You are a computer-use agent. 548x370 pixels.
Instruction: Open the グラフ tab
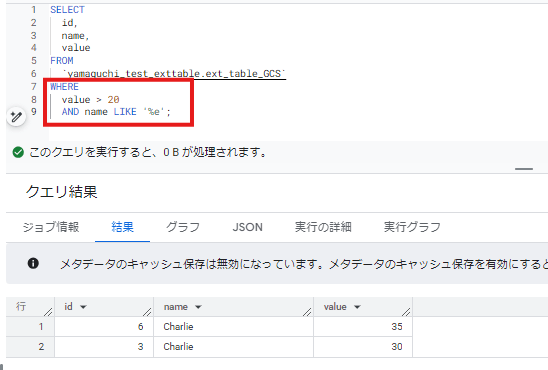tap(183, 227)
